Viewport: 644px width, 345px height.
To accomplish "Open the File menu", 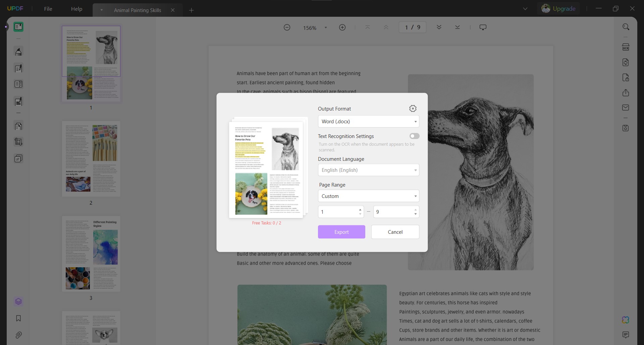I will coord(48,9).
